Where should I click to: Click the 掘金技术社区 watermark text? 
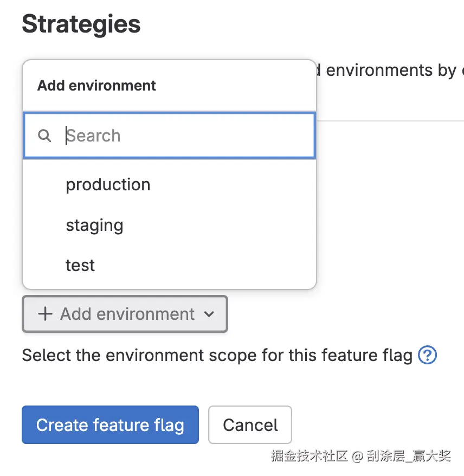click(x=309, y=456)
